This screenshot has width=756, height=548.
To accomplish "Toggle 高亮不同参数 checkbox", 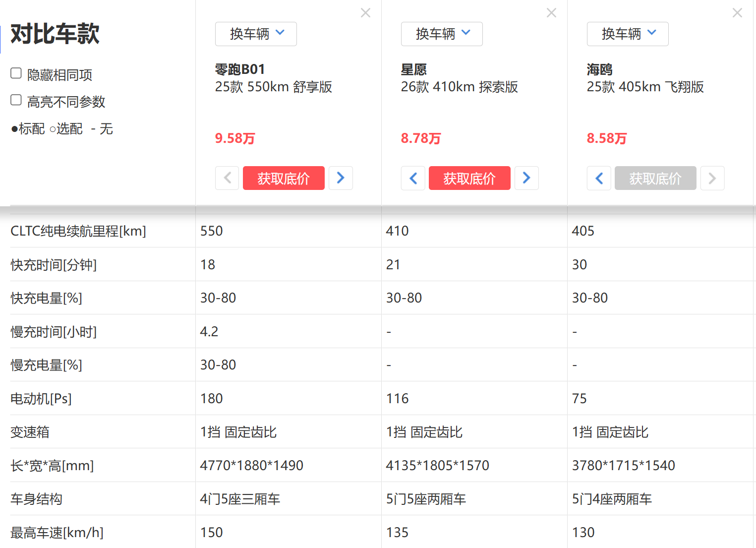I will 16,100.
